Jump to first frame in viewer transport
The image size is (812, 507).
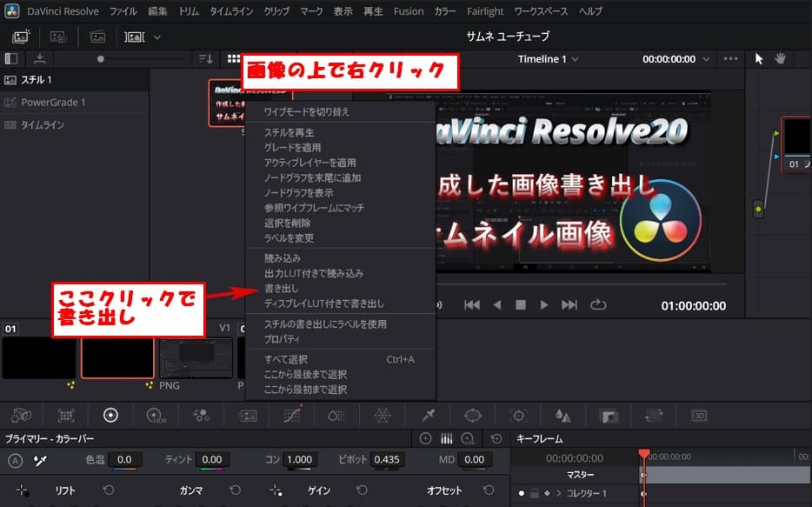[472, 305]
